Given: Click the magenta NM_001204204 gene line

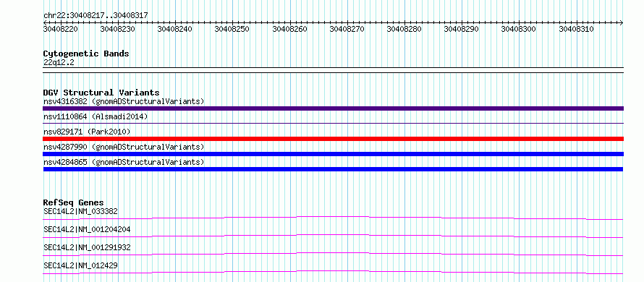Looking at the screenshot, I should pyautogui.click(x=333, y=236).
